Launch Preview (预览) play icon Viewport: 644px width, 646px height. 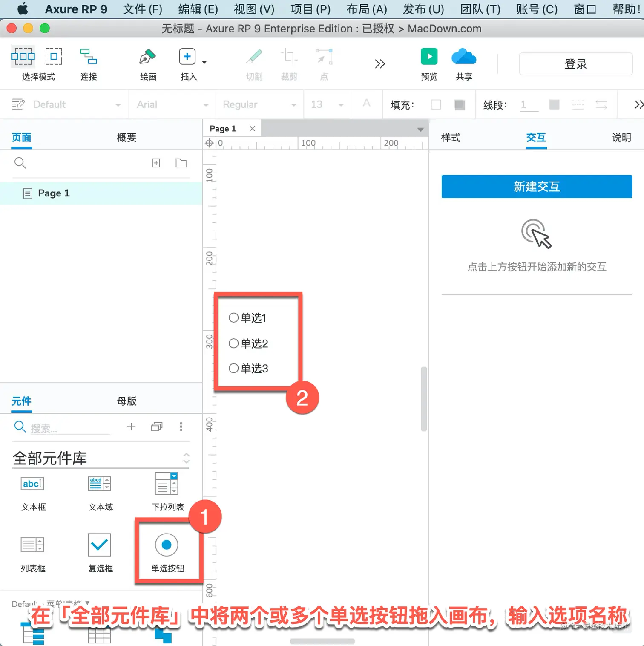pyautogui.click(x=429, y=56)
